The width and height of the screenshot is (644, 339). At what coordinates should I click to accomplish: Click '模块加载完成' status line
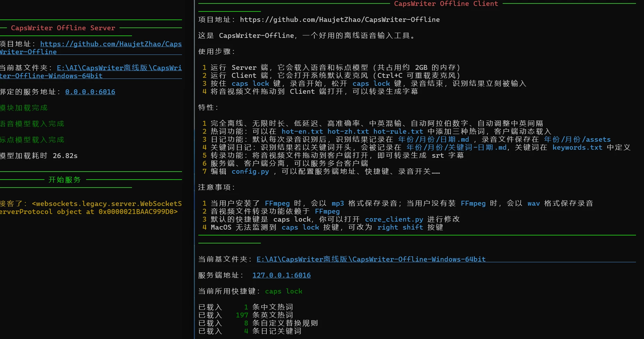tap(24, 108)
